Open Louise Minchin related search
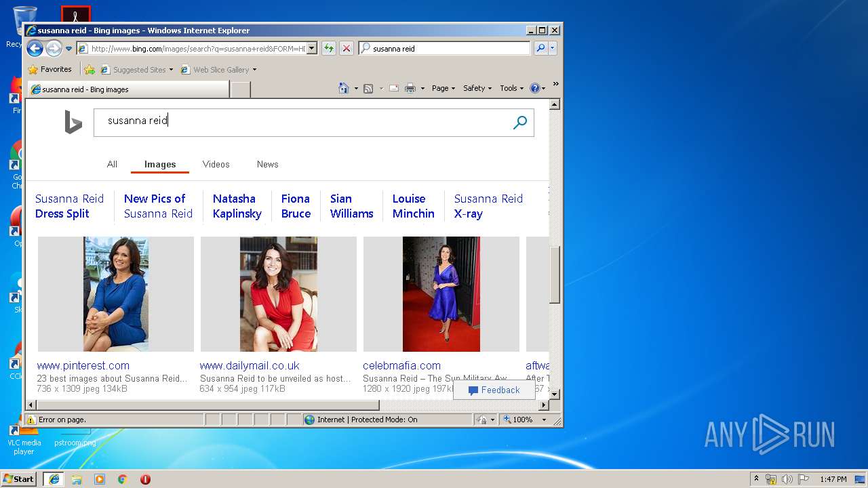 pos(413,206)
